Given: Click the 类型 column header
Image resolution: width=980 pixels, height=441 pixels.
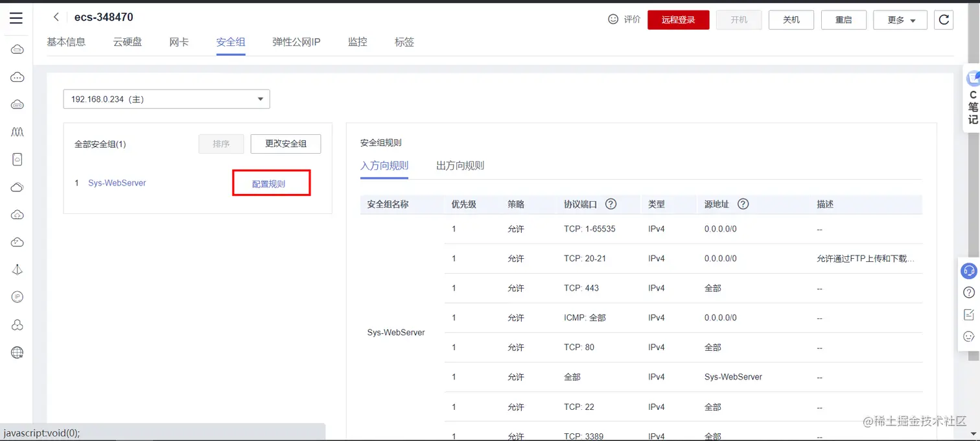Looking at the screenshot, I should click(x=657, y=204).
